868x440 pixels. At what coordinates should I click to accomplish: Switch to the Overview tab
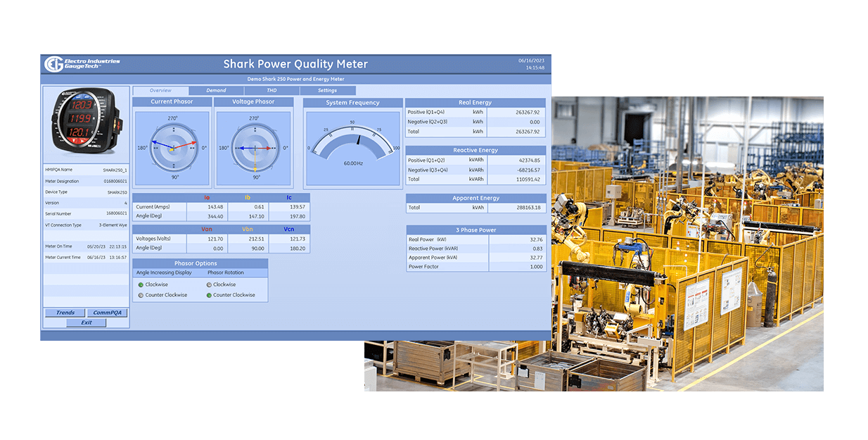[x=160, y=91]
